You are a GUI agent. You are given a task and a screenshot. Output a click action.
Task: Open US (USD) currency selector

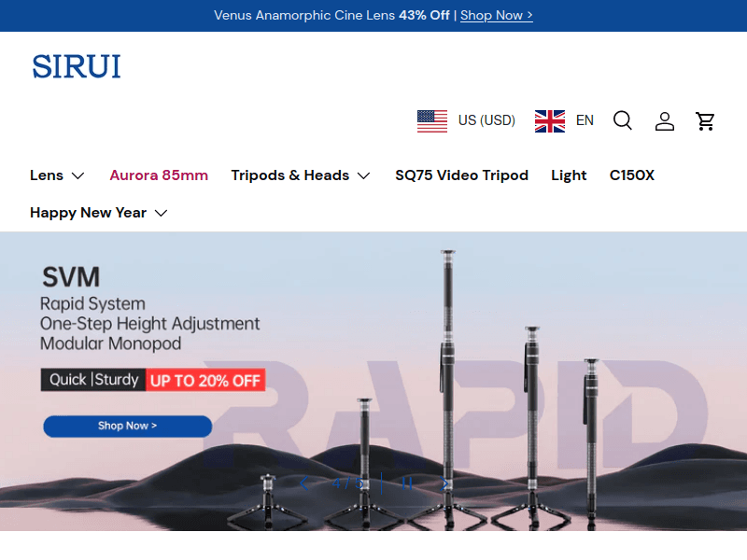pyautogui.click(x=486, y=120)
